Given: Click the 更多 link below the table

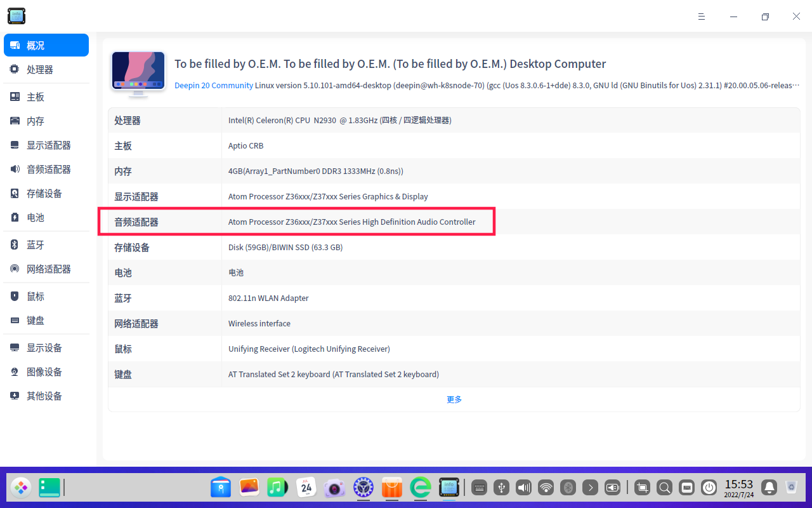Looking at the screenshot, I should point(454,399).
